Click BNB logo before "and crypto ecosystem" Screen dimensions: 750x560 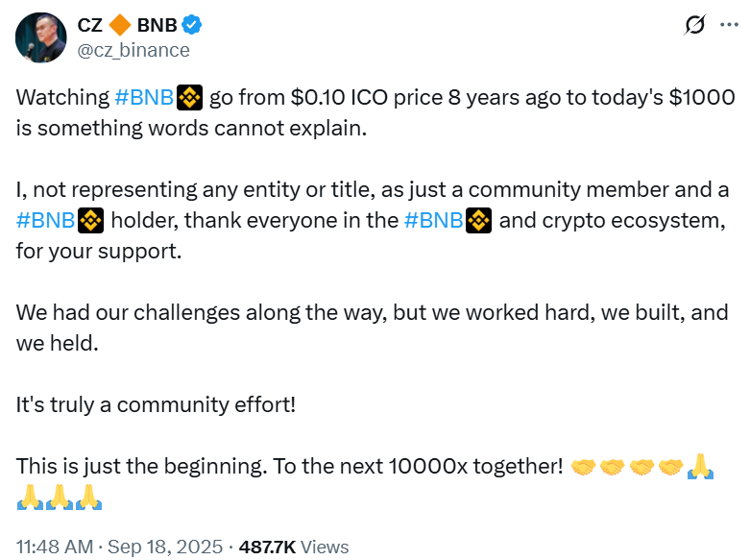478,221
